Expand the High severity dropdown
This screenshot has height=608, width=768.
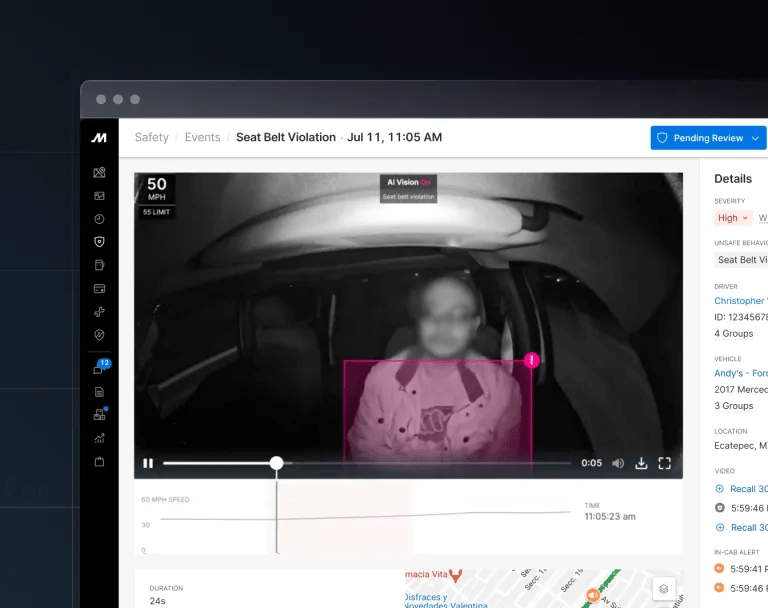(x=731, y=218)
